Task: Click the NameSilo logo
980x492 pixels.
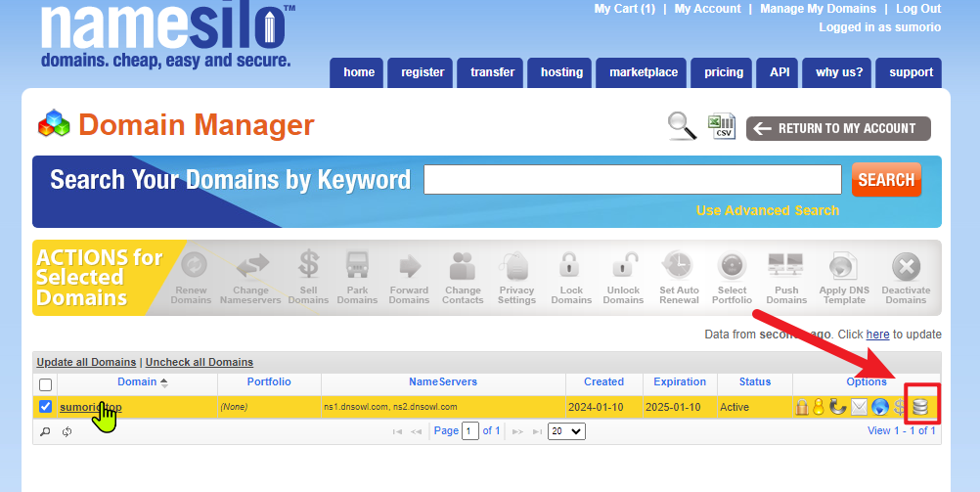Action: click(167, 34)
